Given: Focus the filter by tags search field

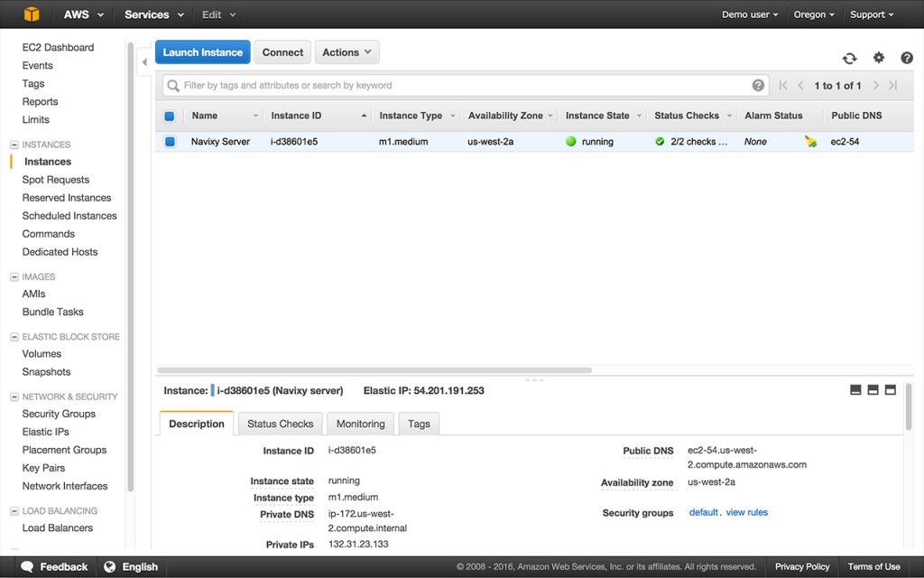Looking at the screenshot, I should pyautogui.click(x=466, y=85).
